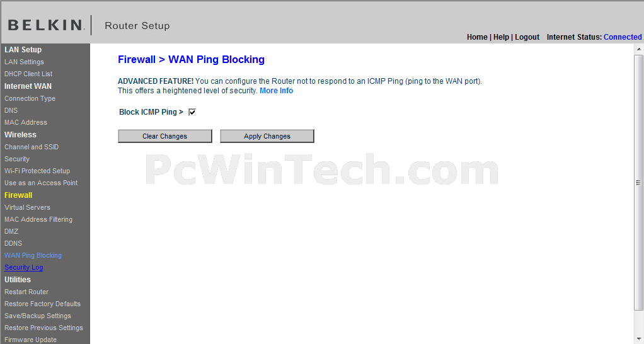This screenshot has width=644, height=344.
Task: Select LAN Settings in the sidebar
Action: tap(24, 62)
